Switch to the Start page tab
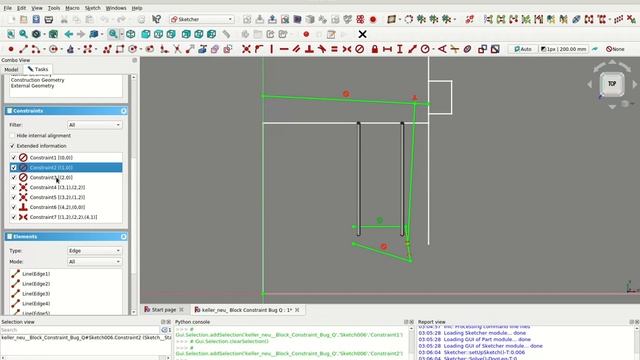Viewport: 640px width, 360px height. [x=164, y=310]
